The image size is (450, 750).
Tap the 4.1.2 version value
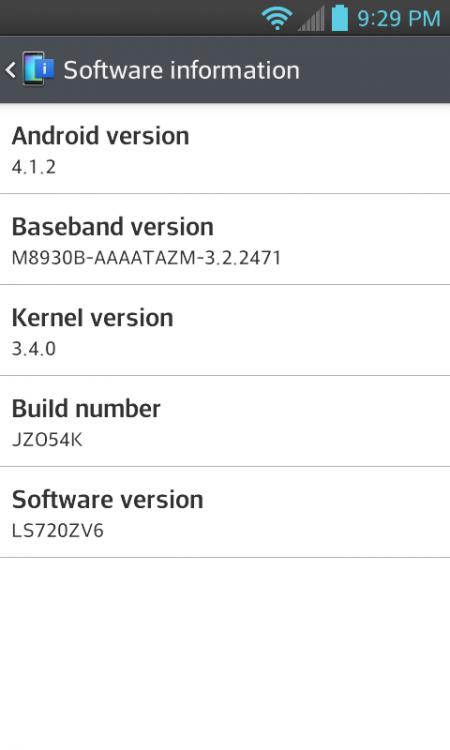tap(33, 167)
